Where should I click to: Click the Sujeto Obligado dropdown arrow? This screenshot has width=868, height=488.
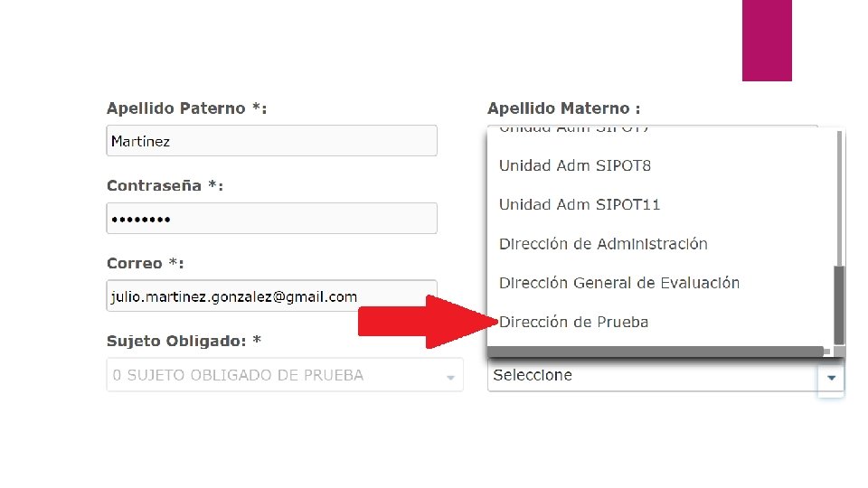pos(450,376)
